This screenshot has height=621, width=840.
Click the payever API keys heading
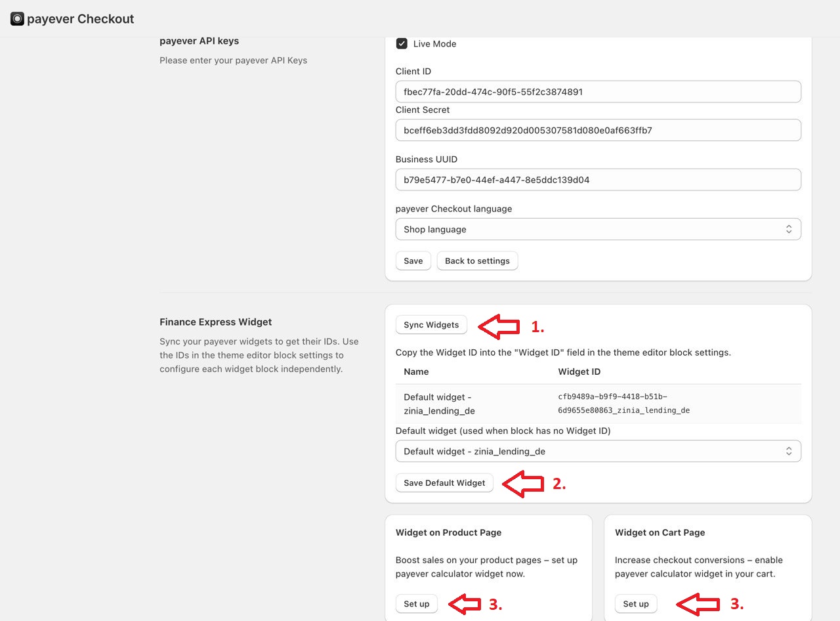[x=199, y=41]
